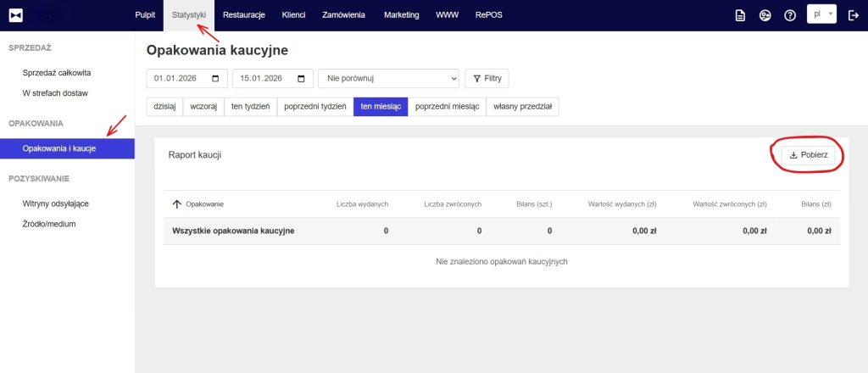The height and width of the screenshot is (373, 868).
Task: Select the 'poprzedni miesiąc' range option
Action: click(447, 107)
